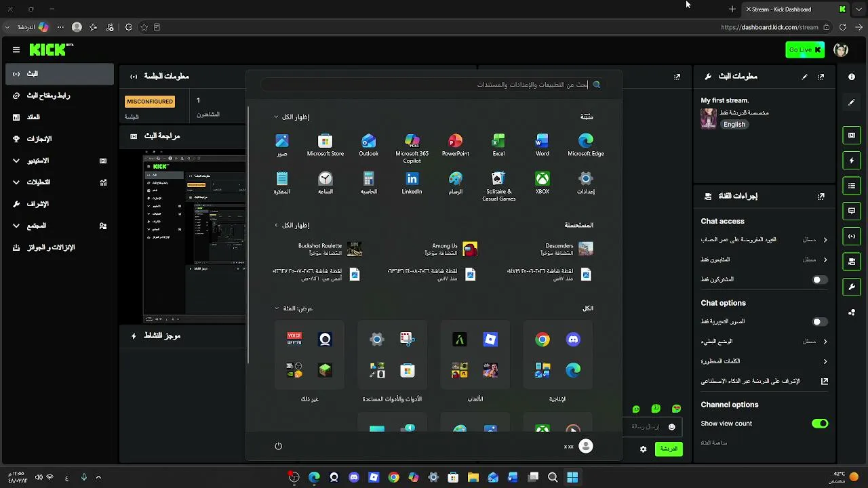The width and height of the screenshot is (868, 488).
Task: Disable Show view count switch
Action: 820,424
